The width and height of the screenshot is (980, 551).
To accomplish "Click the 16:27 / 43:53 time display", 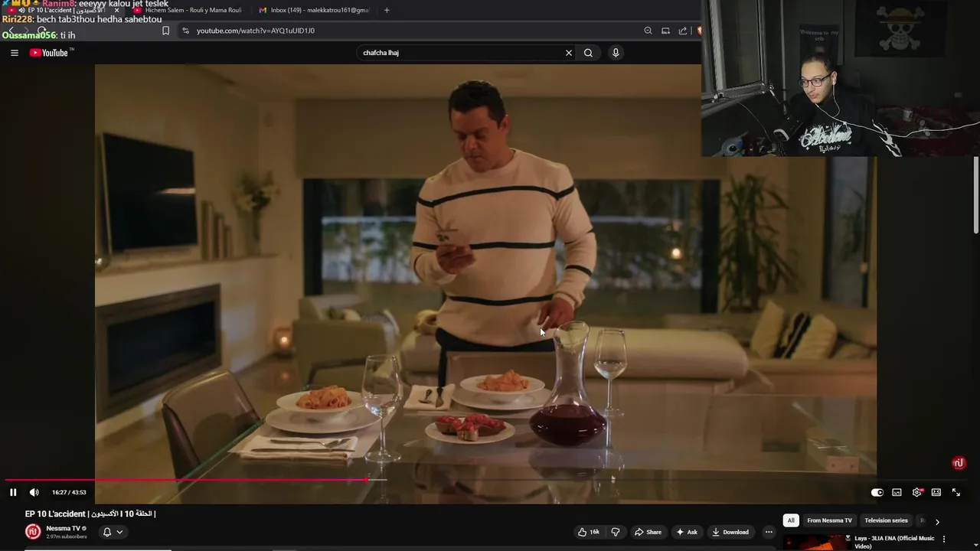I will (69, 492).
